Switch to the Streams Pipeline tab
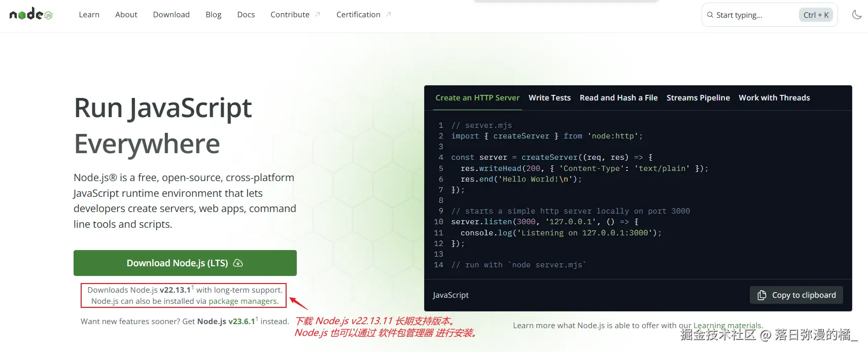The image size is (868, 352). pyautogui.click(x=698, y=98)
